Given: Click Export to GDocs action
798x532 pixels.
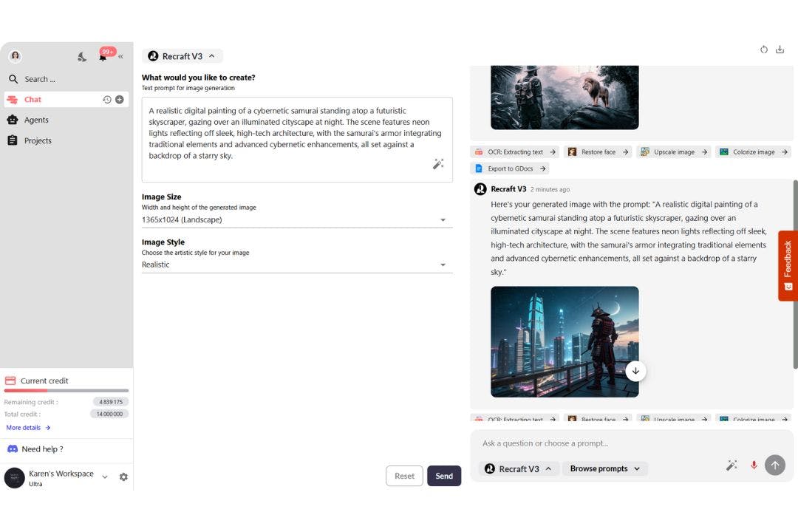Looking at the screenshot, I should click(510, 168).
